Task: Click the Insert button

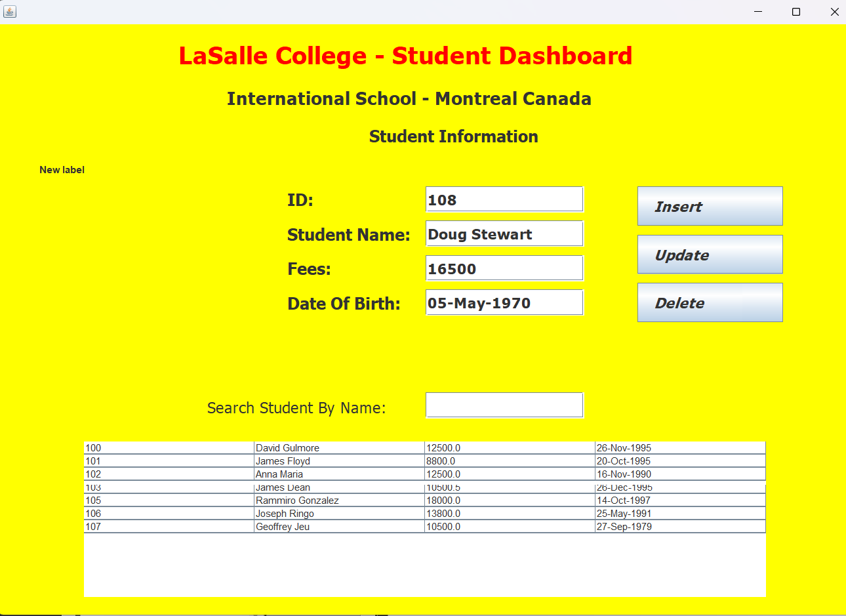Action: pos(710,206)
